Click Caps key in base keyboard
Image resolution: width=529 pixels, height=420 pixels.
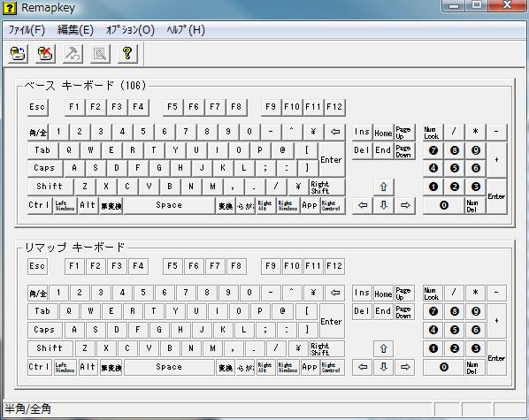pos(44,168)
